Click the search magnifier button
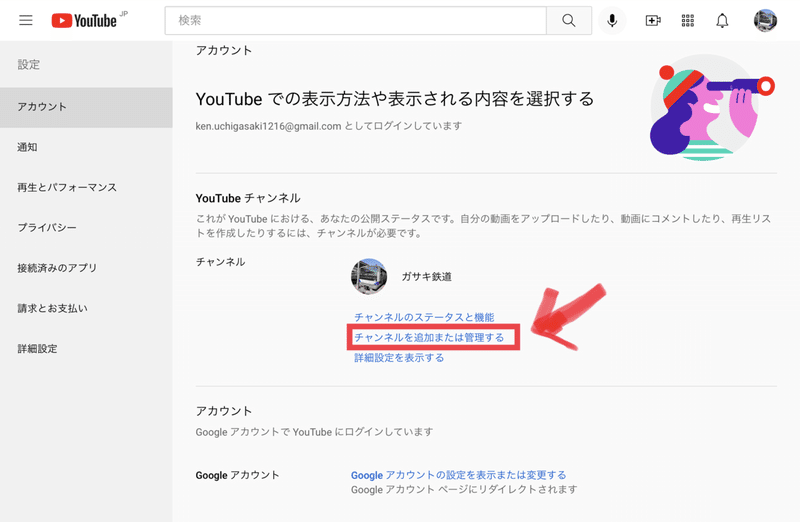Screen dimensions: 800x522 click(569, 20)
